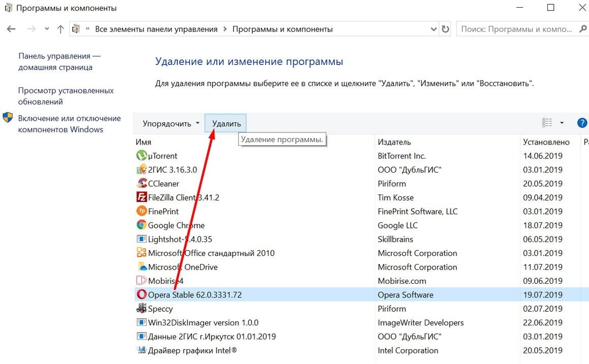The width and height of the screenshot is (589, 364).
Task: Click the search magnifier icon
Action: [x=583, y=28]
